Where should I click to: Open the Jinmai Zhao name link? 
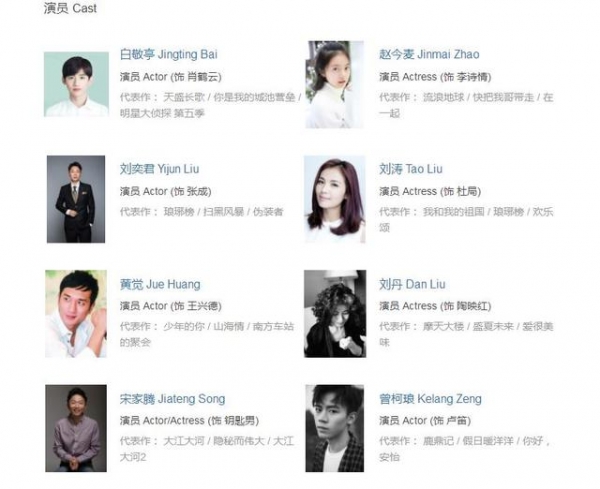click(x=429, y=54)
